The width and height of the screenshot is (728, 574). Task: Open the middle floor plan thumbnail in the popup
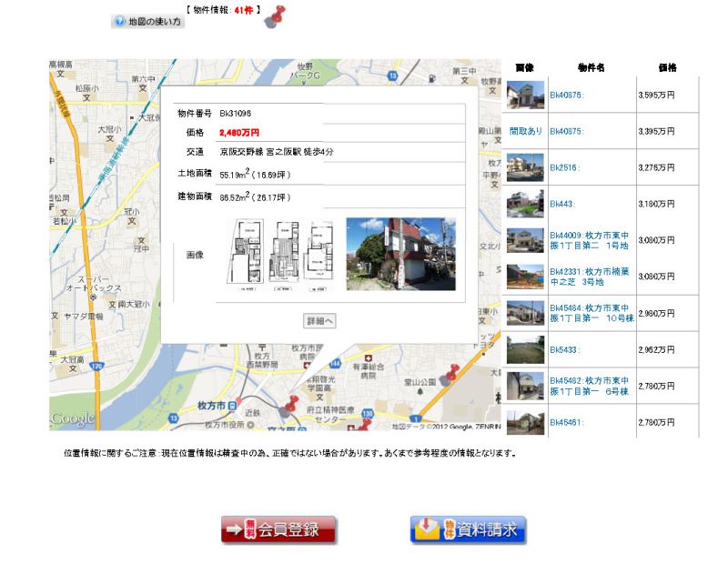coord(284,255)
